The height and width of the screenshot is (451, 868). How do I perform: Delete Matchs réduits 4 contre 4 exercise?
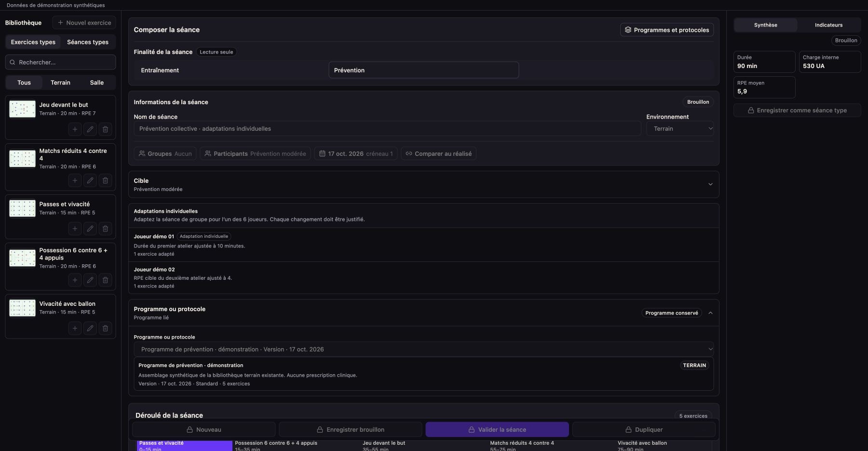click(x=106, y=180)
